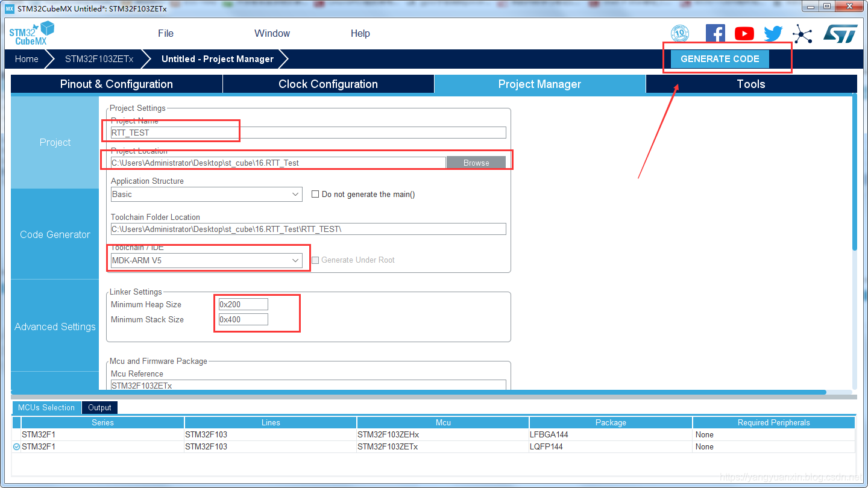
Task: Open the Code Generator side section
Action: tap(55, 234)
